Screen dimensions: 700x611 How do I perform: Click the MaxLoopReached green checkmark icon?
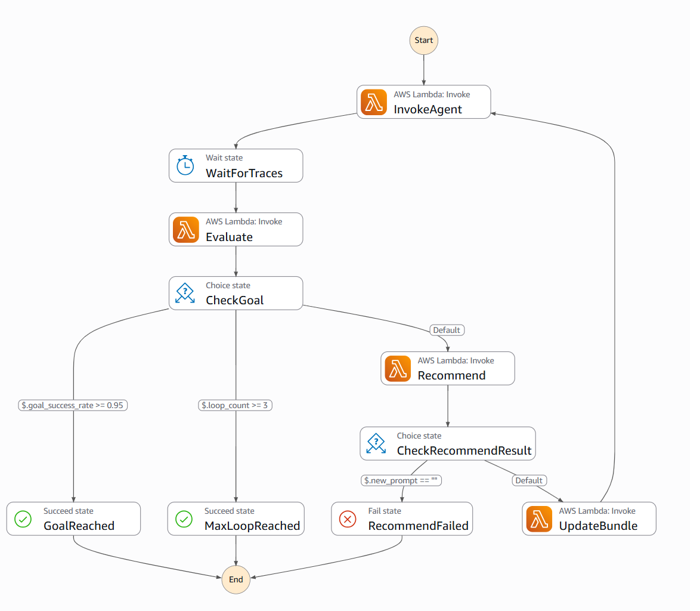click(x=184, y=519)
